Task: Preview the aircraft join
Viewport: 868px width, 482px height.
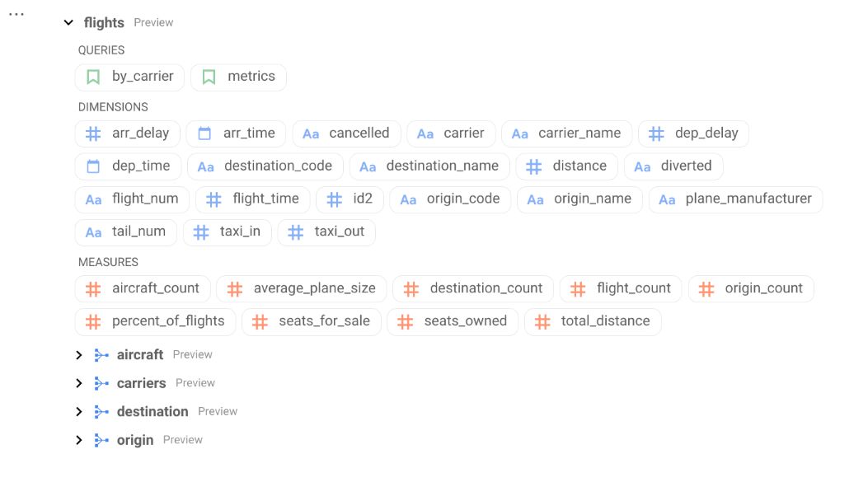Action: (193, 355)
